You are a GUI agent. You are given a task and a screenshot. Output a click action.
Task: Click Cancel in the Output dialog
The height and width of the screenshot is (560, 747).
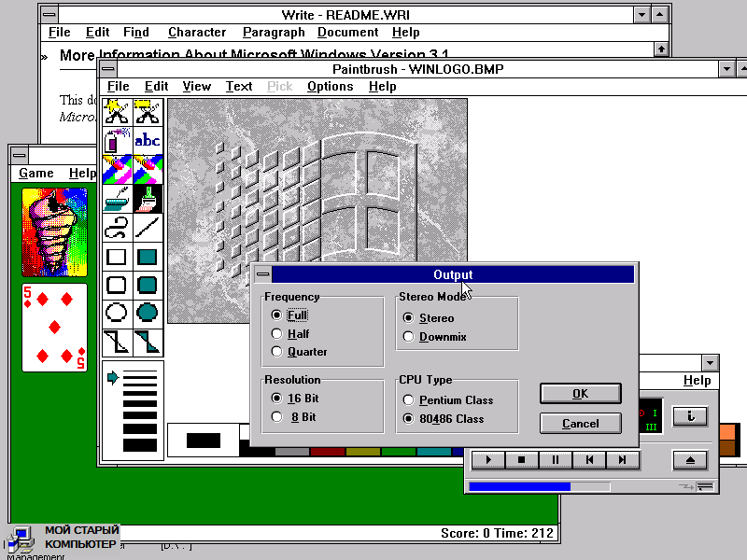click(x=580, y=424)
